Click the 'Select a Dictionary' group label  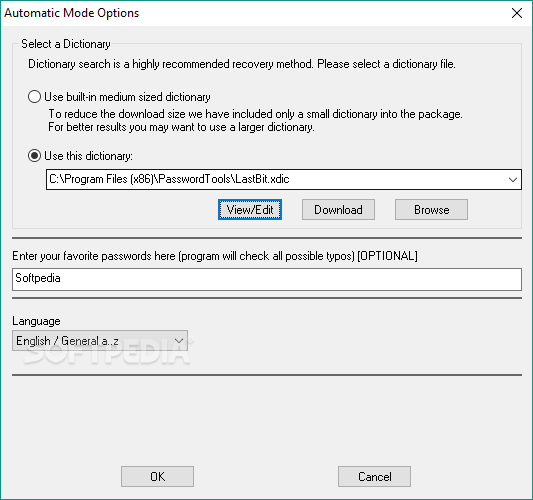tap(66, 44)
